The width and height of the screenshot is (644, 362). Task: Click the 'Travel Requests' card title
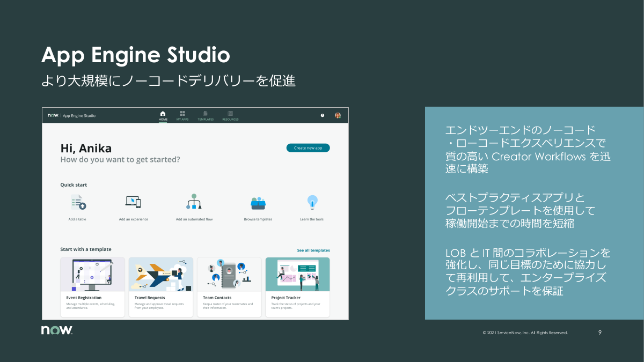click(x=150, y=298)
